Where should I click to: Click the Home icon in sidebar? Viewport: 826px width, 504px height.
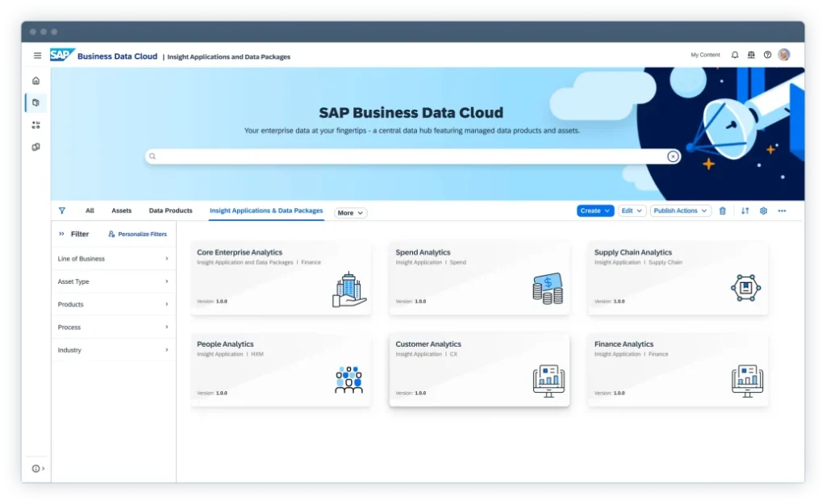click(x=35, y=81)
